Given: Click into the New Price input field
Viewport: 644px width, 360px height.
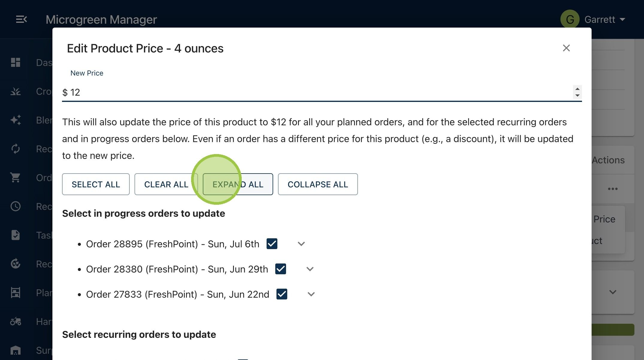Looking at the screenshot, I should pyautogui.click(x=318, y=92).
